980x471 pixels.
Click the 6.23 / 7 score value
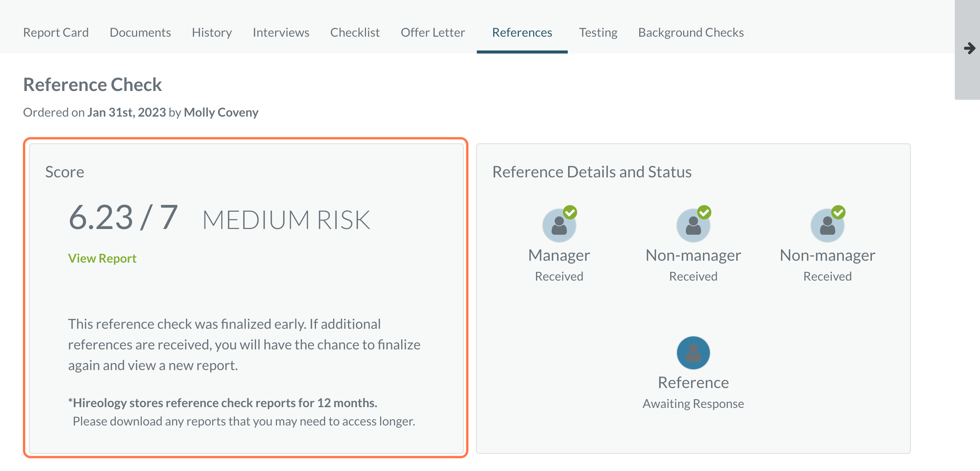coord(123,218)
